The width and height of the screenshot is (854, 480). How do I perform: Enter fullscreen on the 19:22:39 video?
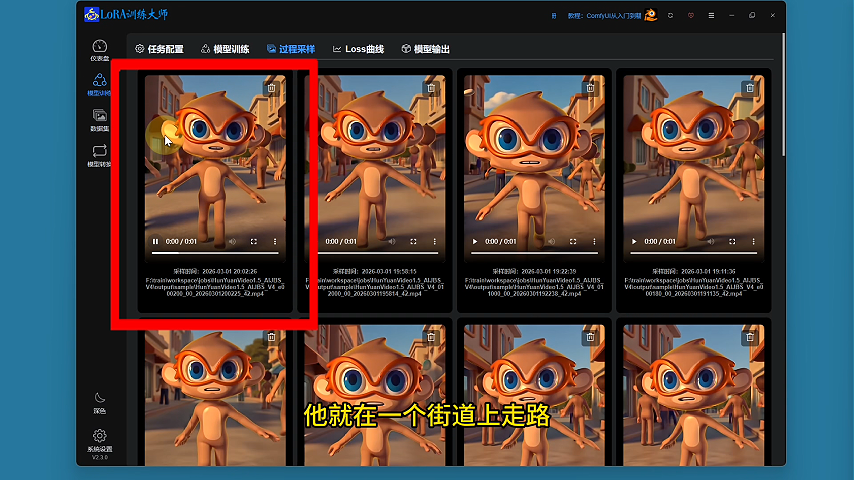coord(573,241)
